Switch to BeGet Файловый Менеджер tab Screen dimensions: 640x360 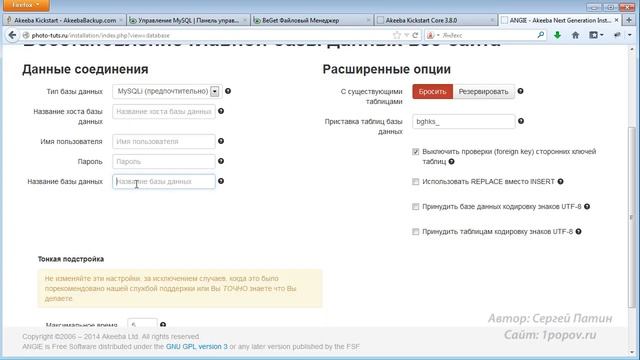(312, 20)
